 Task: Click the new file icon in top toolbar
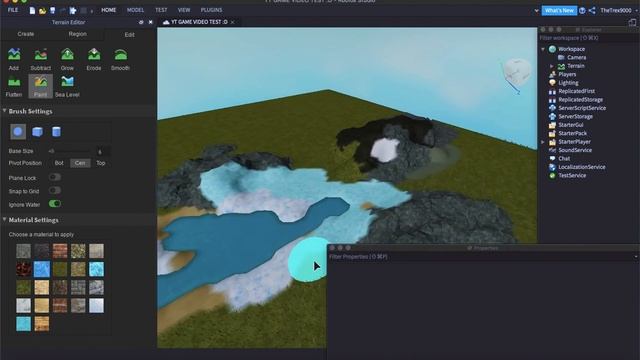tap(32, 11)
